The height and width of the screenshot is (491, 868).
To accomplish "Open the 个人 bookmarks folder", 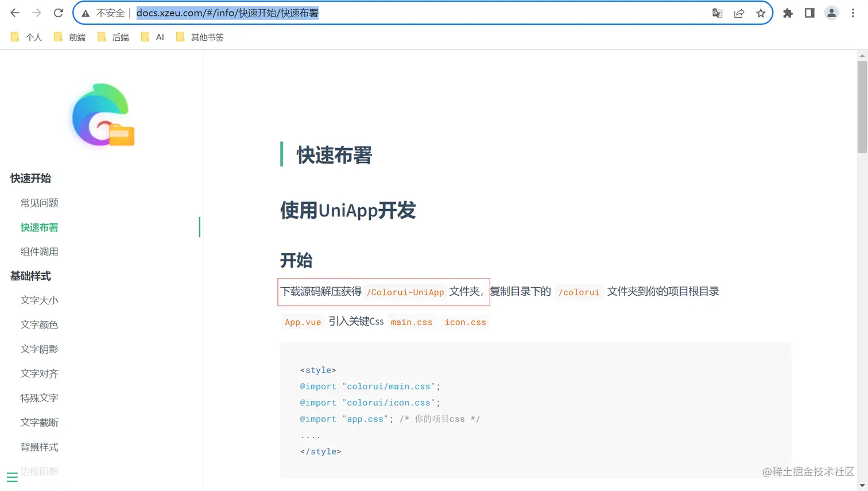I will click(x=26, y=37).
